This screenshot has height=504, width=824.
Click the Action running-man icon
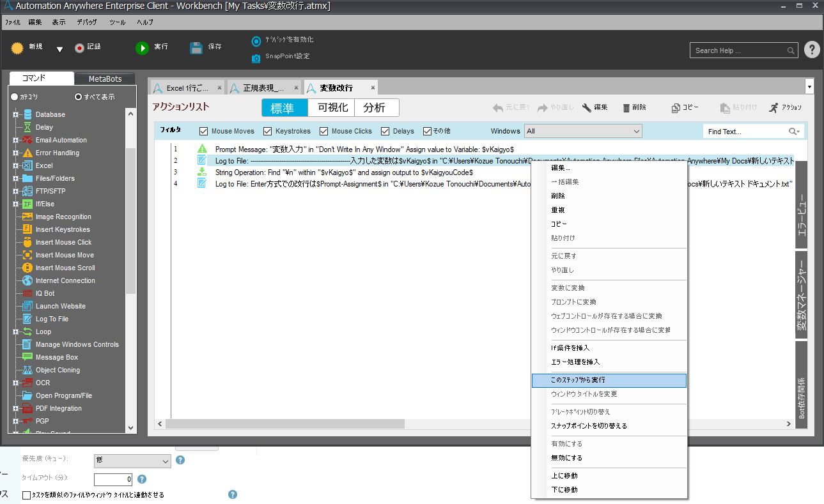(x=774, y=107)
